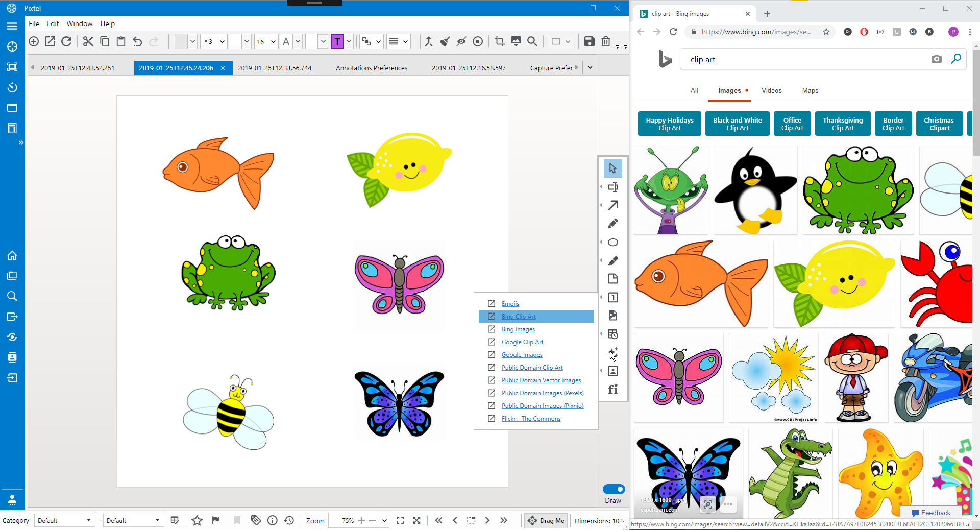980x530 pixels.
Task: Click the crop image icon
Action: pyautogui.click(x=499, y=41)
